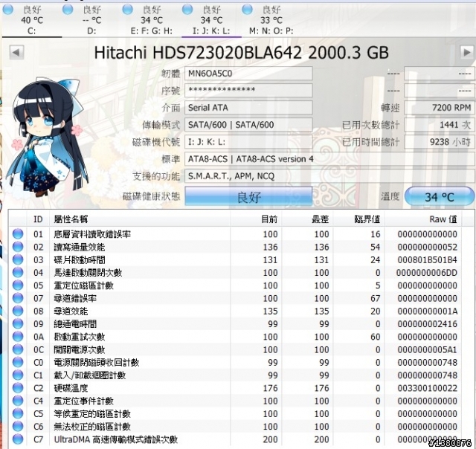The height and width of the screenshot is (449, 476).
Task: Select the M: N: O: P: drive tab
Action: [x=271, y=20]
